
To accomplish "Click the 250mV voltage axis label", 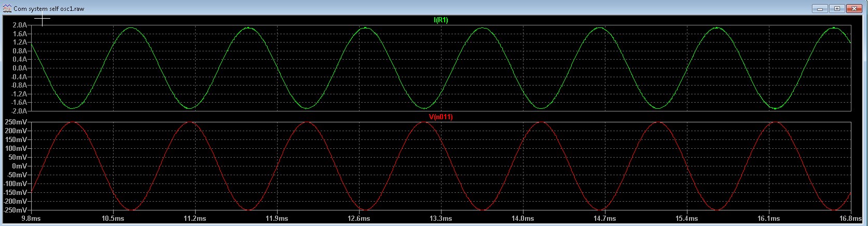I will pyautogui.click(x=17, y=122).
